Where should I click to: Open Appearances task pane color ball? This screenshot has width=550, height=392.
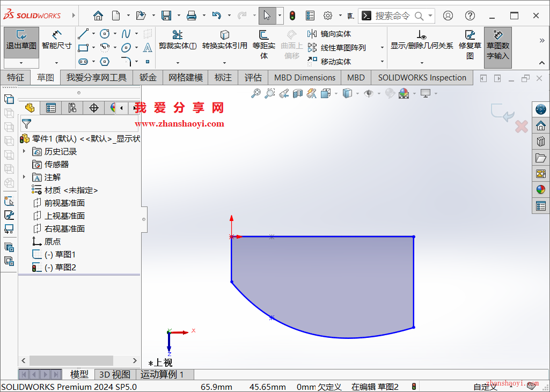(540, 190)
